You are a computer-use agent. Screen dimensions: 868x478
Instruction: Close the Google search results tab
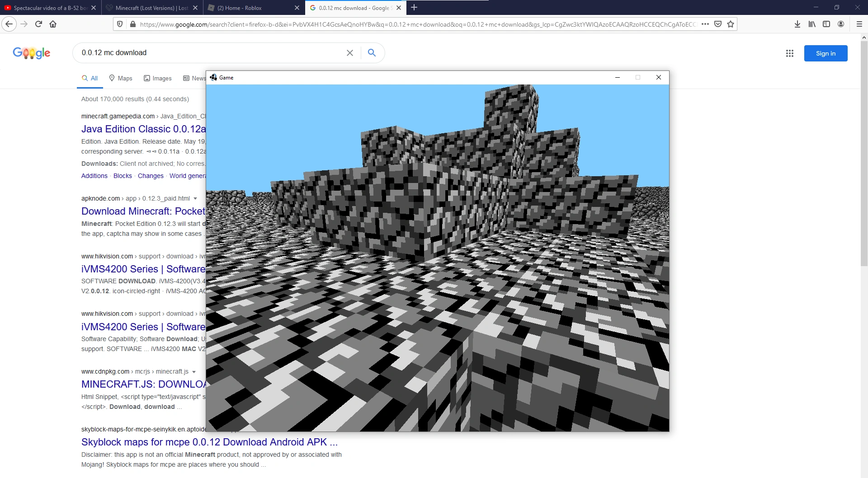coord(399,8)
